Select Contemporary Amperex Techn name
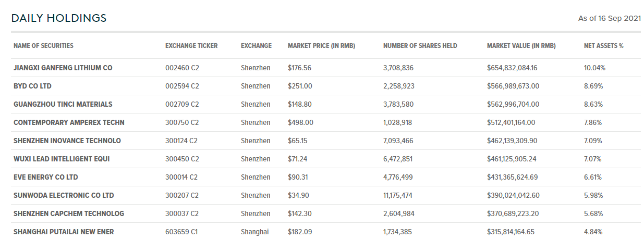 69,122
